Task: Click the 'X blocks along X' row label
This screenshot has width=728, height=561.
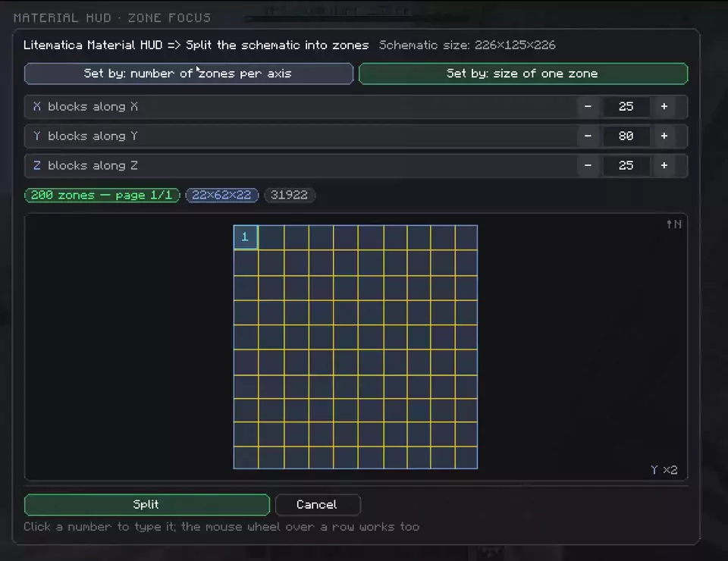Action: click(86, 106)
